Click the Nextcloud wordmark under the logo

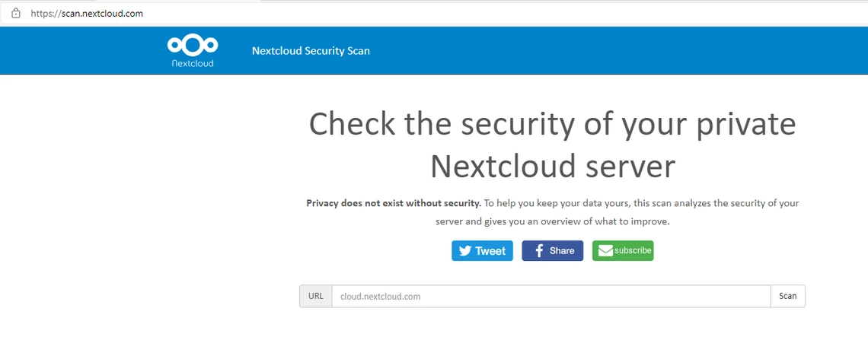193,64
